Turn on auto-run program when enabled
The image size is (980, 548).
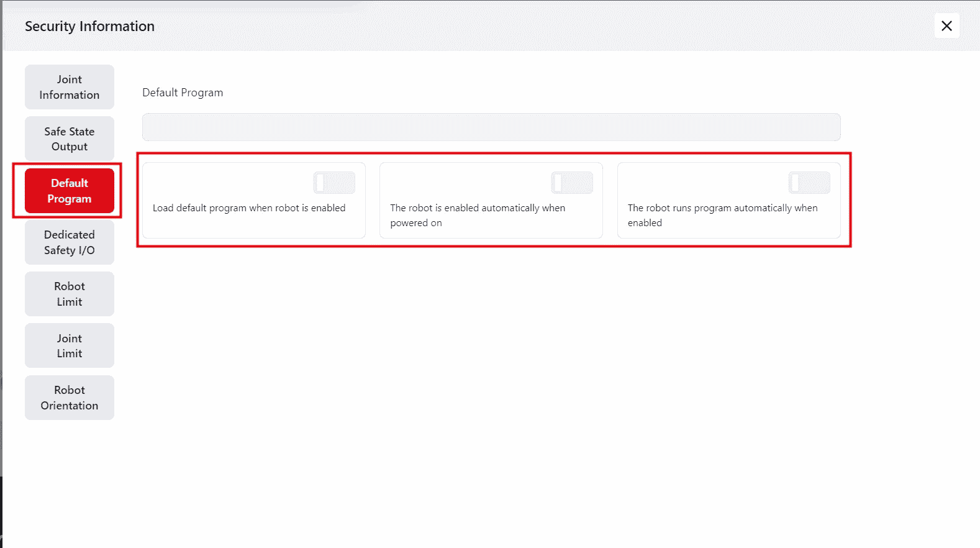[809, 183]
